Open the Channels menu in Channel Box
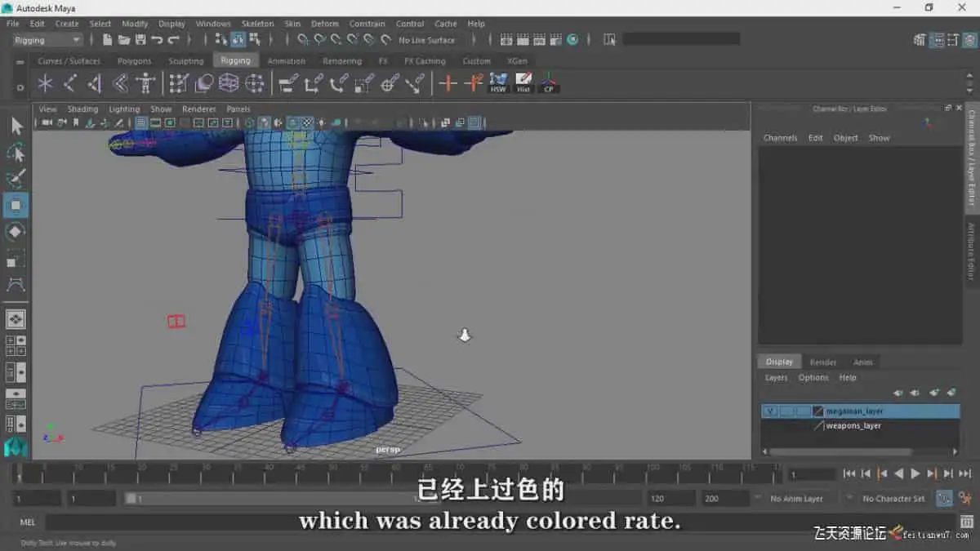 pos(780,138)
